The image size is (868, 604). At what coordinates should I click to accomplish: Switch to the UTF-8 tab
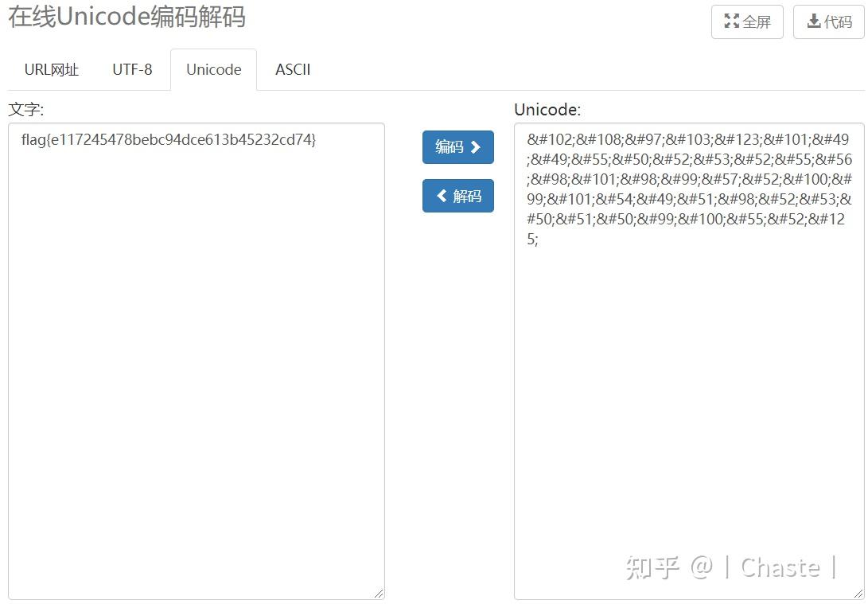(x=132, y=70)
